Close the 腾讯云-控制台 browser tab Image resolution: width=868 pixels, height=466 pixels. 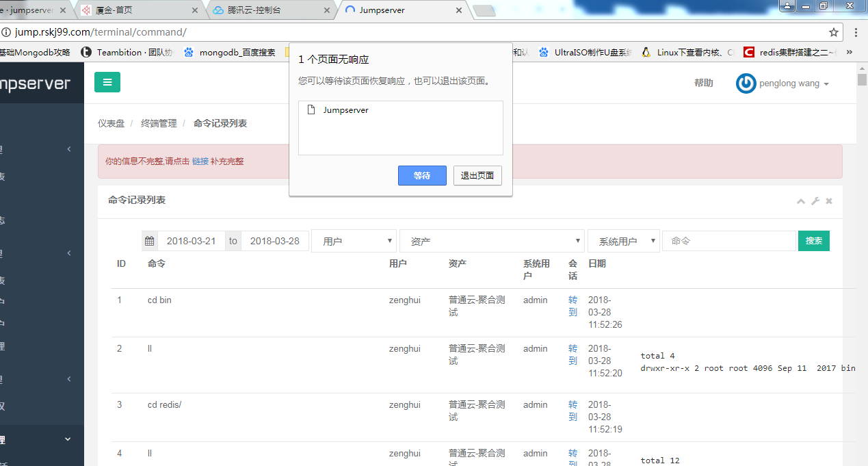click(x=327, y=10)
